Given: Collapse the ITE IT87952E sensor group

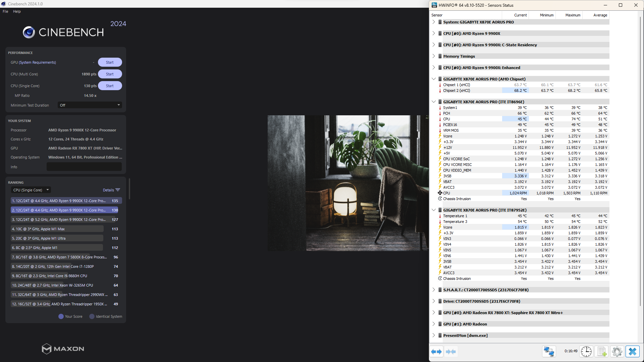Looking at the screenshot, I should [x=433, y=210].
